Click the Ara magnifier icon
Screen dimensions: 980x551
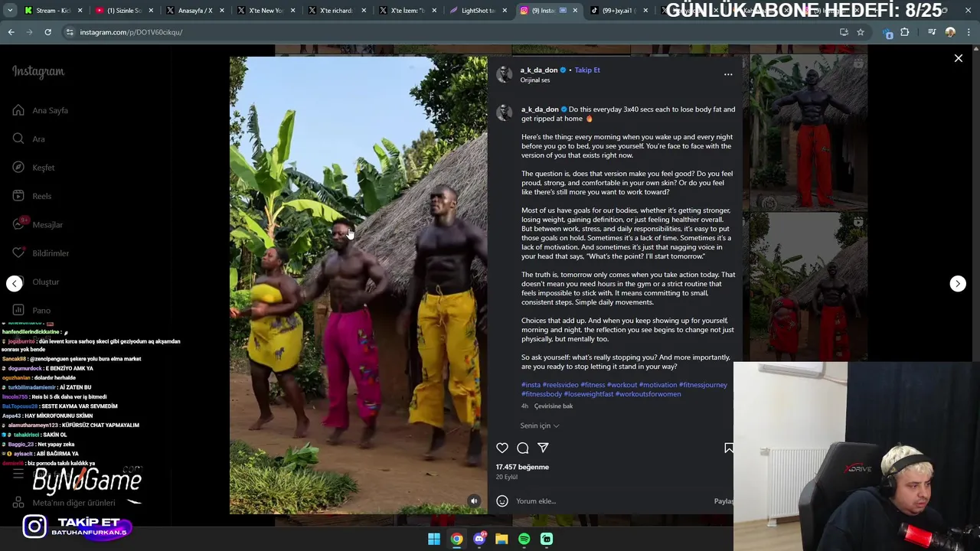pos(18,139)
